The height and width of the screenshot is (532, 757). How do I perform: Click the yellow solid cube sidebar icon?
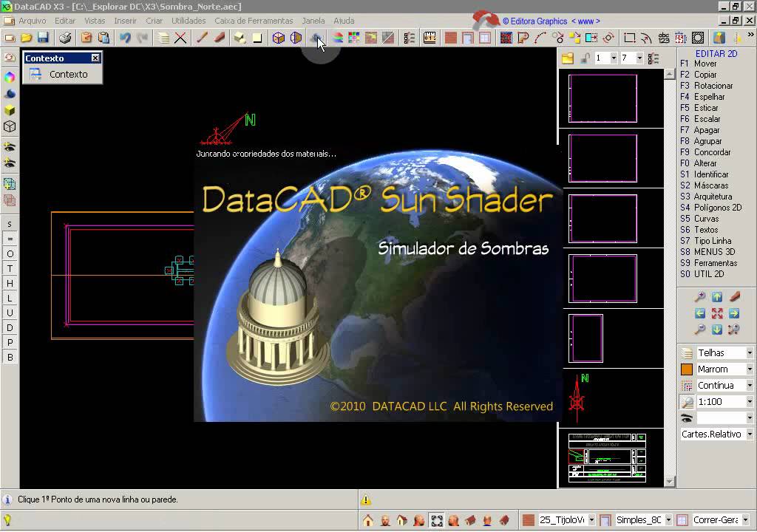pos(10,110)
